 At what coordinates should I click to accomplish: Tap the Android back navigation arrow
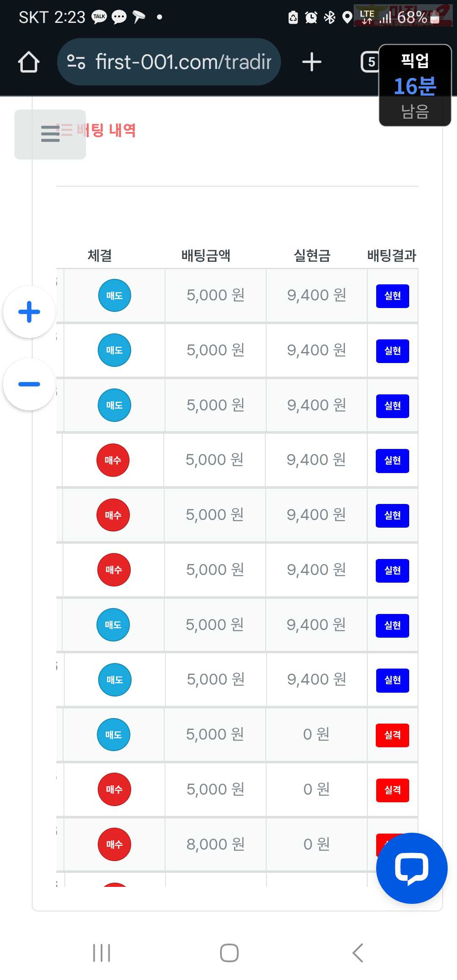point(358,953)
